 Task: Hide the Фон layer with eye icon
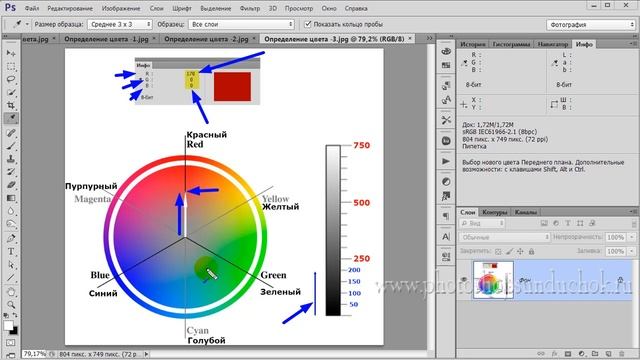(464, 280)
